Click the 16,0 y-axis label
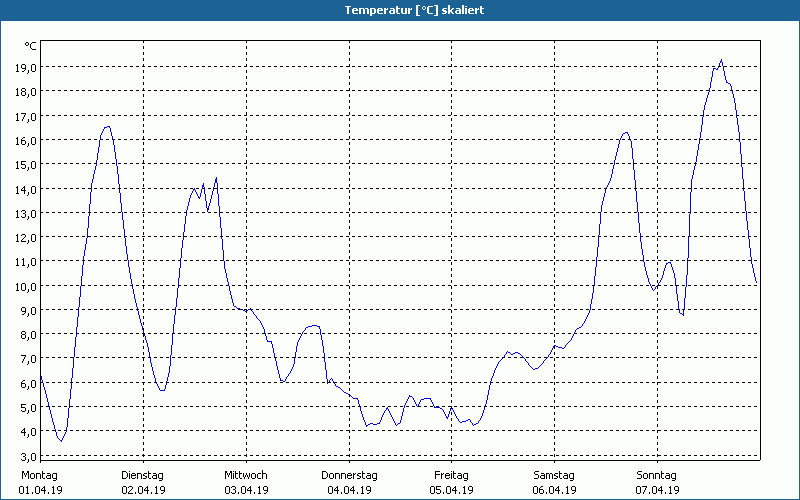The image size is (800, 500). (x=26, y=140)
